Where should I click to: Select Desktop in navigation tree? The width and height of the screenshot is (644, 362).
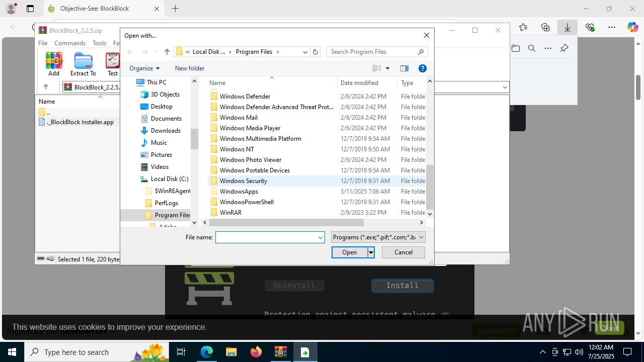coord(162,107)
